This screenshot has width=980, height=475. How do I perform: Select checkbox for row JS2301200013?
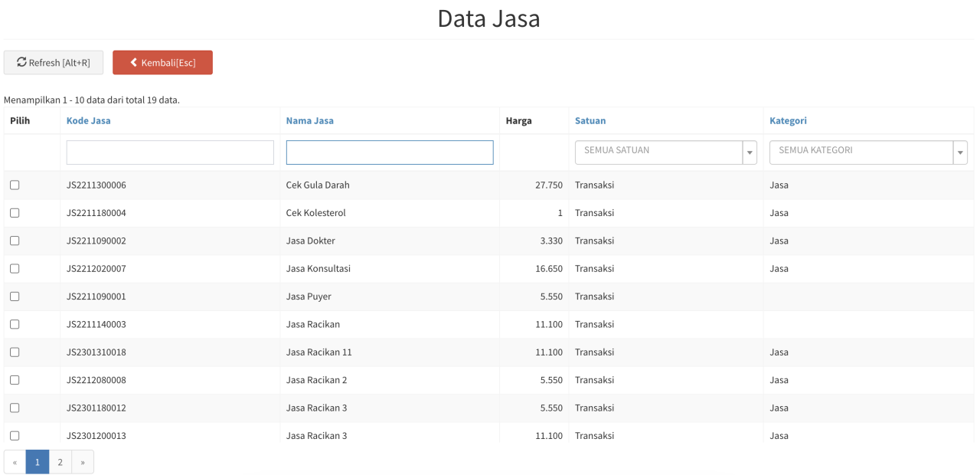coord(15,436)
